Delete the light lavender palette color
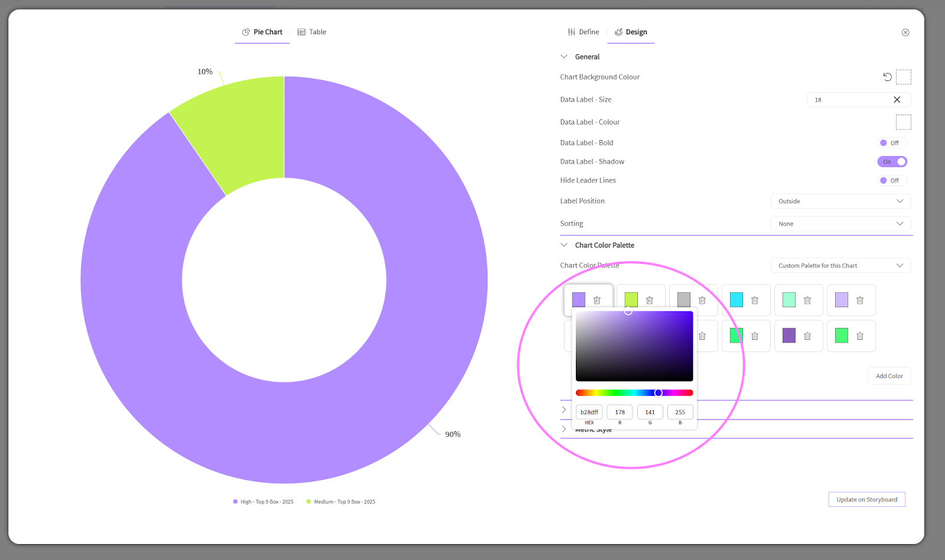 coord(860,301)
